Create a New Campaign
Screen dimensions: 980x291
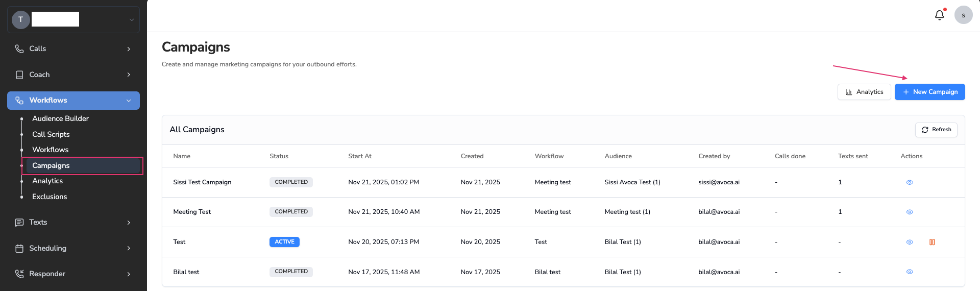point(929,92)
